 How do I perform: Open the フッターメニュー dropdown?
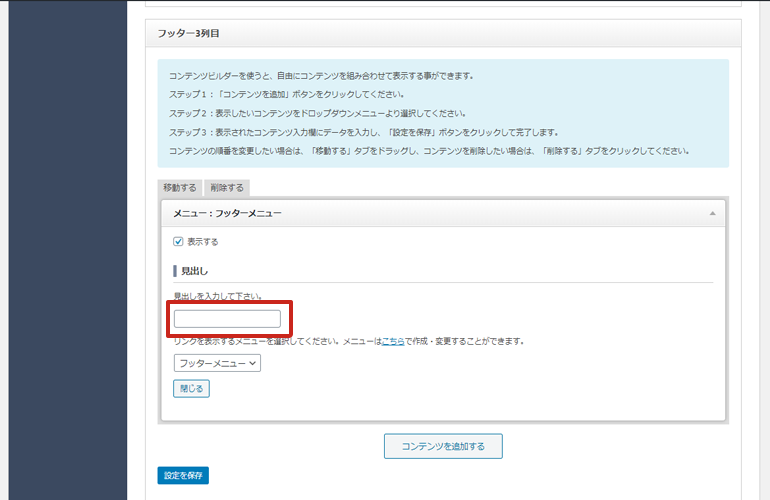[216, 364]
